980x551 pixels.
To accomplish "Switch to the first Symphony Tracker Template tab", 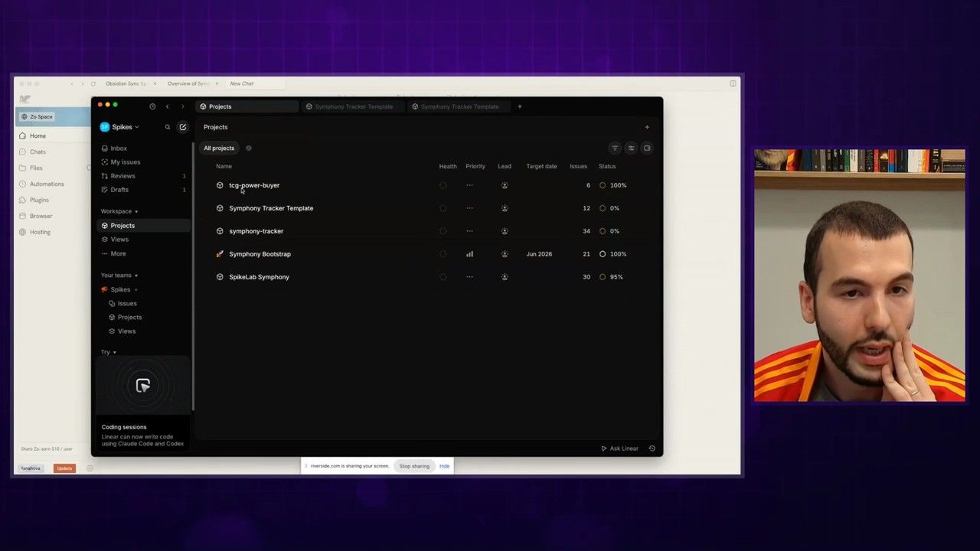I will tap(352, 106).
